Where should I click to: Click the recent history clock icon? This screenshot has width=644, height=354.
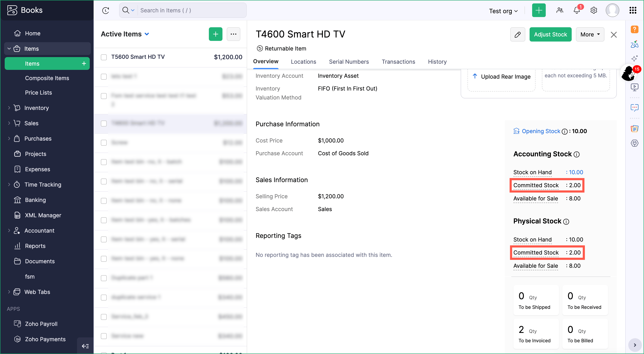[105, 10]
